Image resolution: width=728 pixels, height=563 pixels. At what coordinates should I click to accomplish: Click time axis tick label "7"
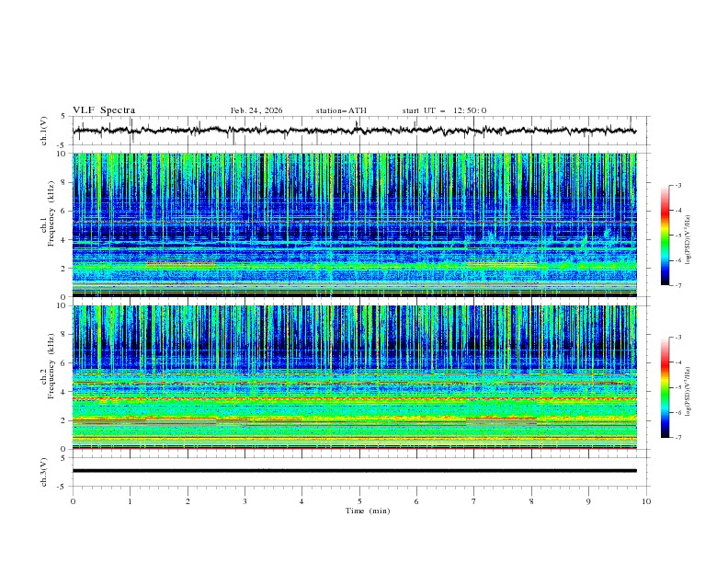coord(474,501)
